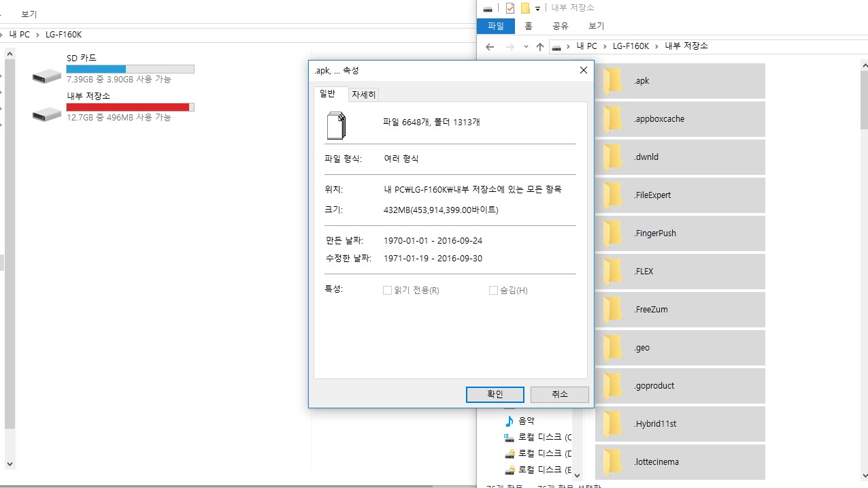Image resolution: width=868 pixels, height=488 pixels.
Task: Open the 파일 ribbon menu
Action: 496,26
